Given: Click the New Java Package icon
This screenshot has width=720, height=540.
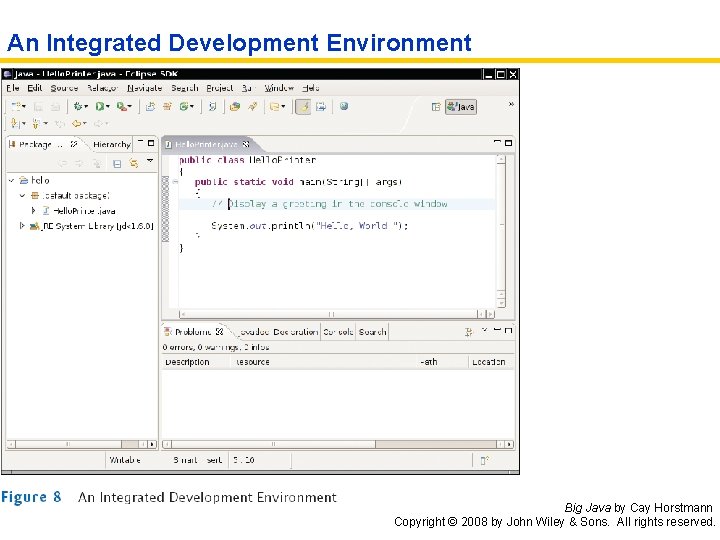Looking at the screenshot, I should coord(167,107).
